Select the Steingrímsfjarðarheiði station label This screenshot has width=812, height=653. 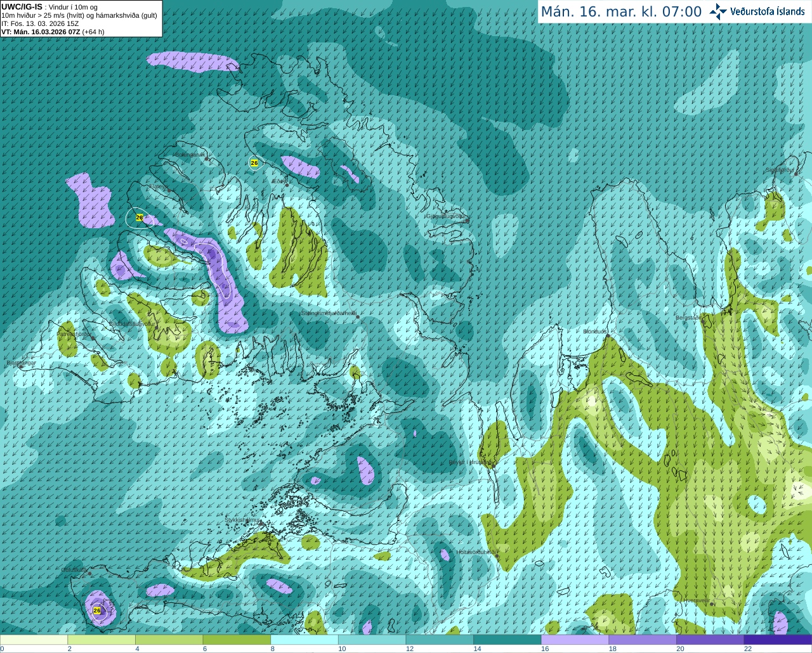328,313
